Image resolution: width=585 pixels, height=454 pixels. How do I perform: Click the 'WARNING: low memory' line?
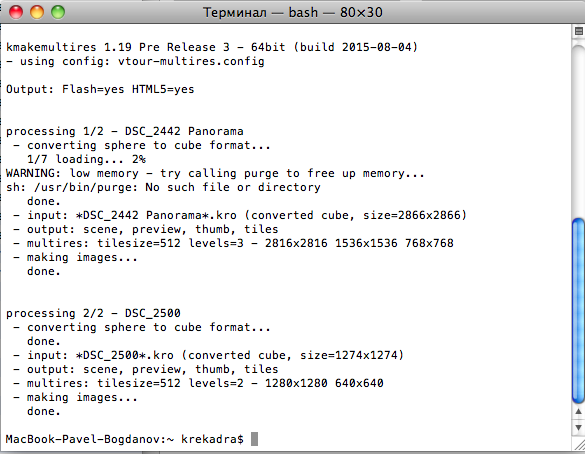[x=215, y=173]
